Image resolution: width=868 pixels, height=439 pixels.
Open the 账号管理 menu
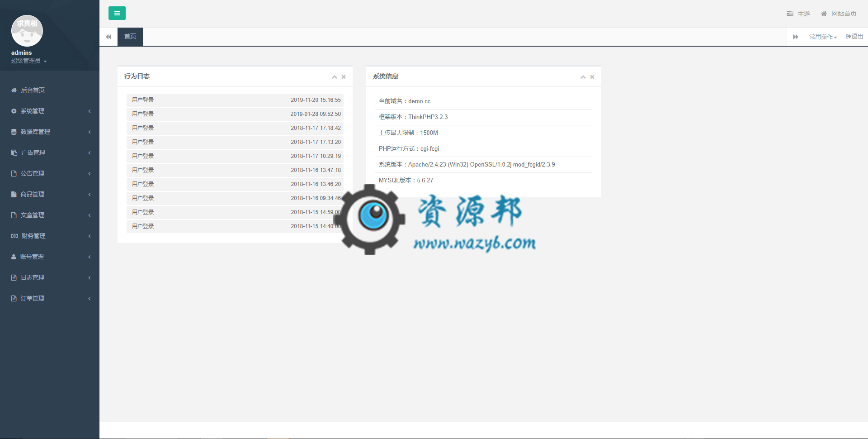point(50,257)
